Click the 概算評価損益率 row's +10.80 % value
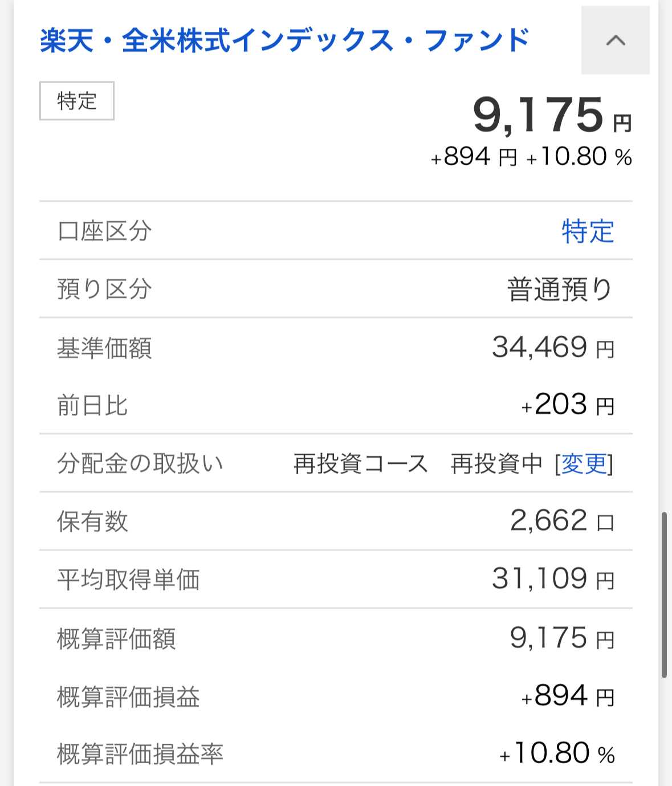Image resolution: width=672 pixels, height=786 pixels. pyautogui.click(x=557, y=754)
